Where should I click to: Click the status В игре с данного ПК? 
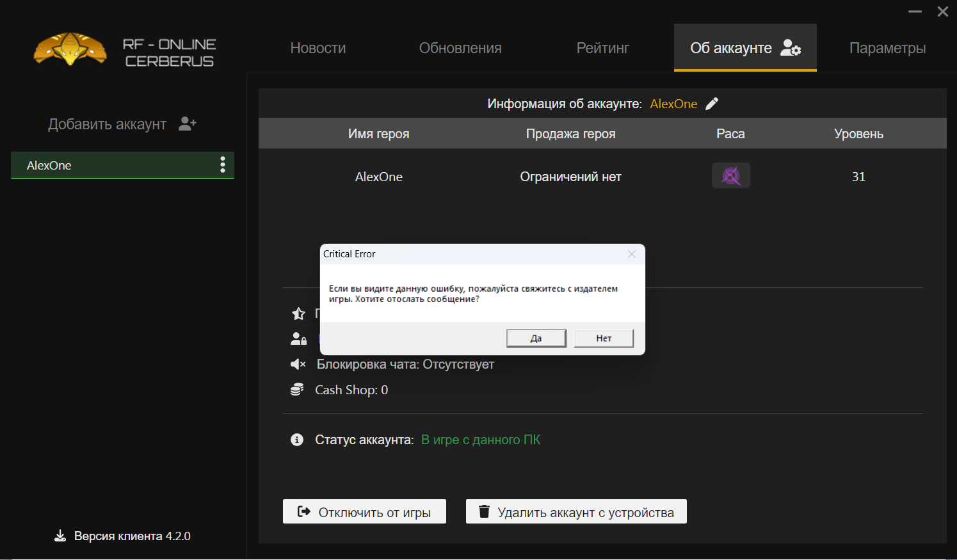tap(481, 440)
